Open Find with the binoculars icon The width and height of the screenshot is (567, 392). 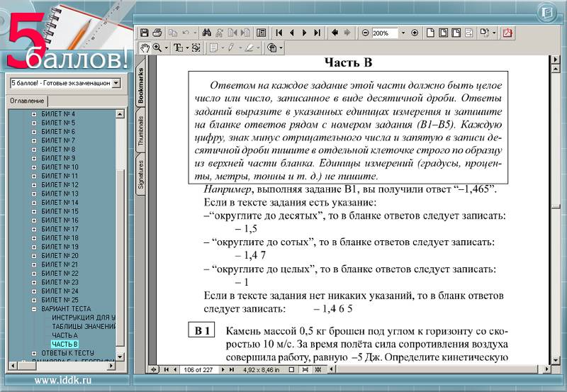[206, 33]
